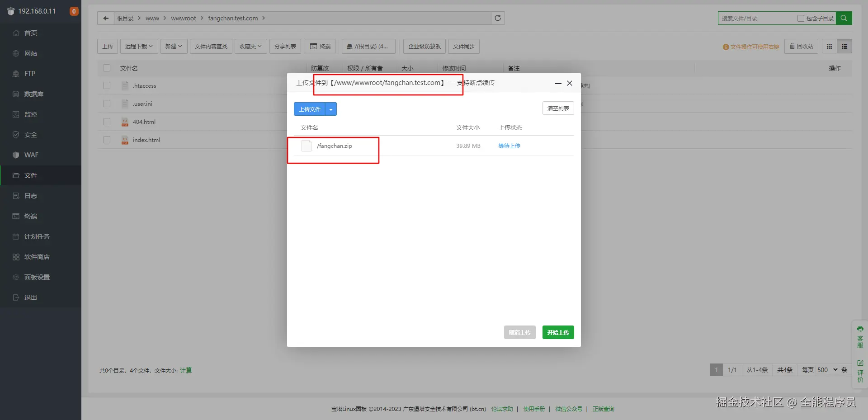Click the fangchan.zip file icon in upload list

click(x=307, y=146)
